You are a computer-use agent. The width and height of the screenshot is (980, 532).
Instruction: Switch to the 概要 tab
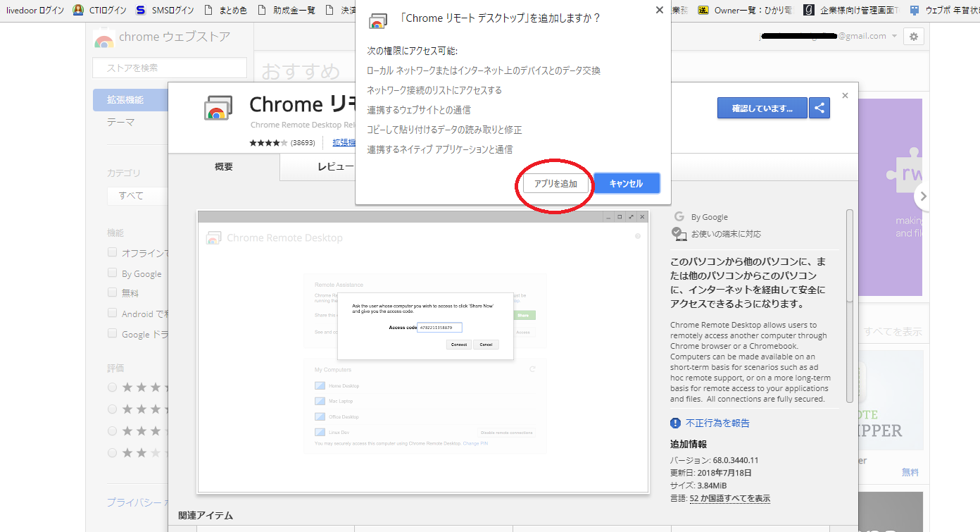[x=224, y=166]
